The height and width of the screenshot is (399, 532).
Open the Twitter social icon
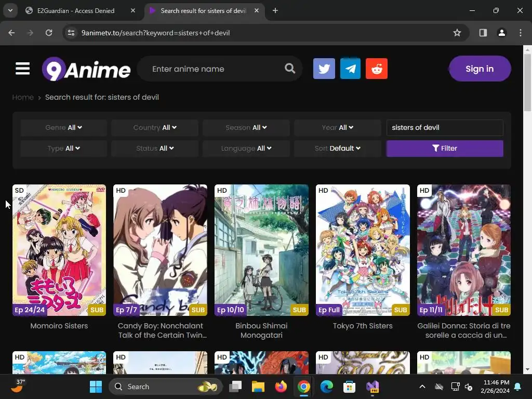(324, 69)
